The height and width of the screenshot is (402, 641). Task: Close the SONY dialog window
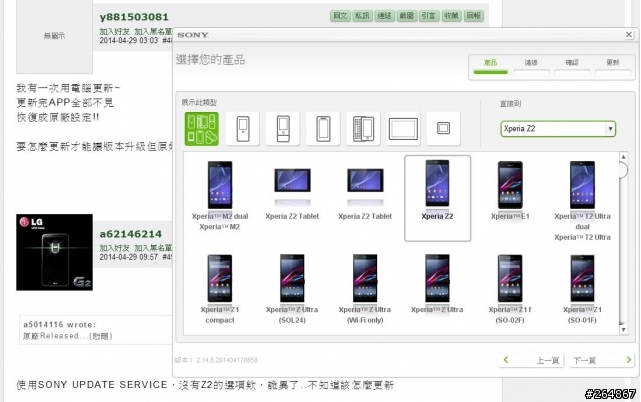(x=629, y=35)
